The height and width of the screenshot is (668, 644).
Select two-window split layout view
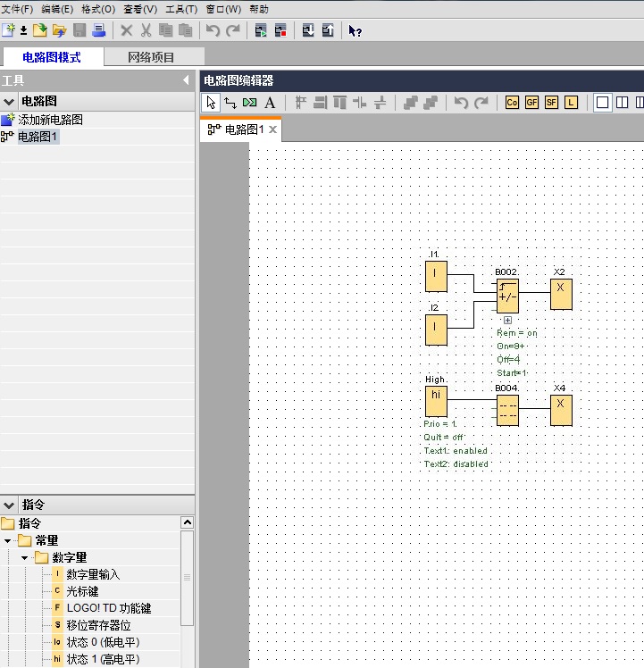point(623,103)
